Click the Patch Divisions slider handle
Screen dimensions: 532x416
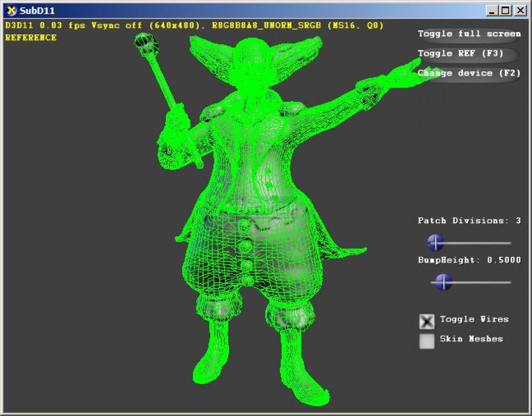pos(435,242)
